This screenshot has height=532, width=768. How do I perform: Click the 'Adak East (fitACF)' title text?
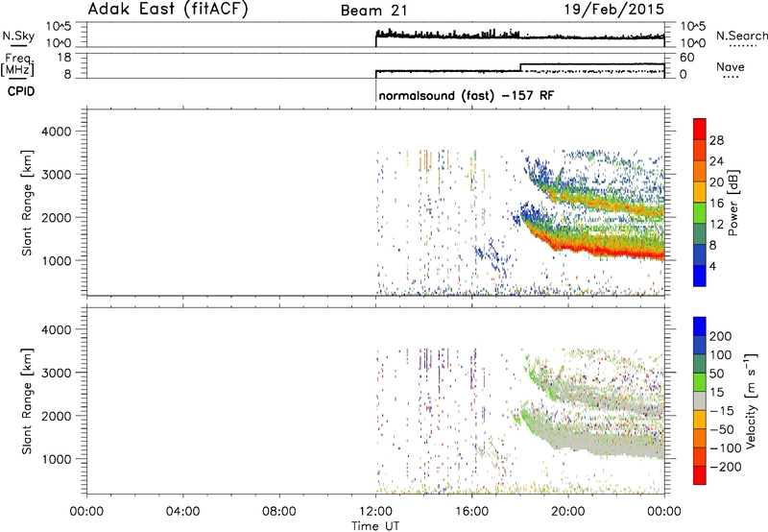tap(167, 10)
